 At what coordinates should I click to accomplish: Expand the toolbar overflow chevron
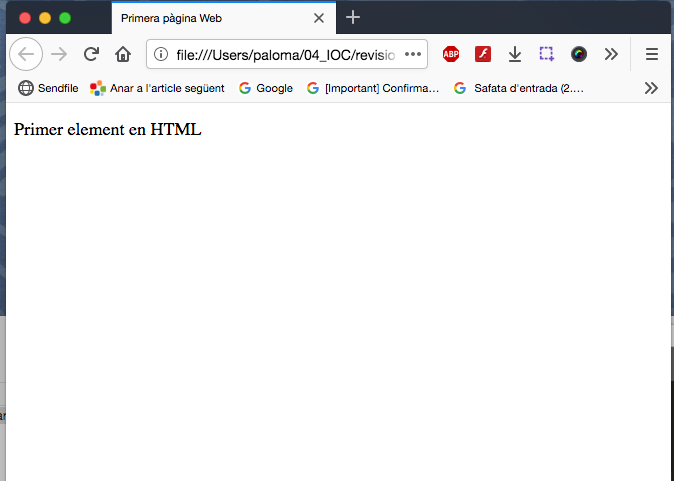[x=611, y=54]
